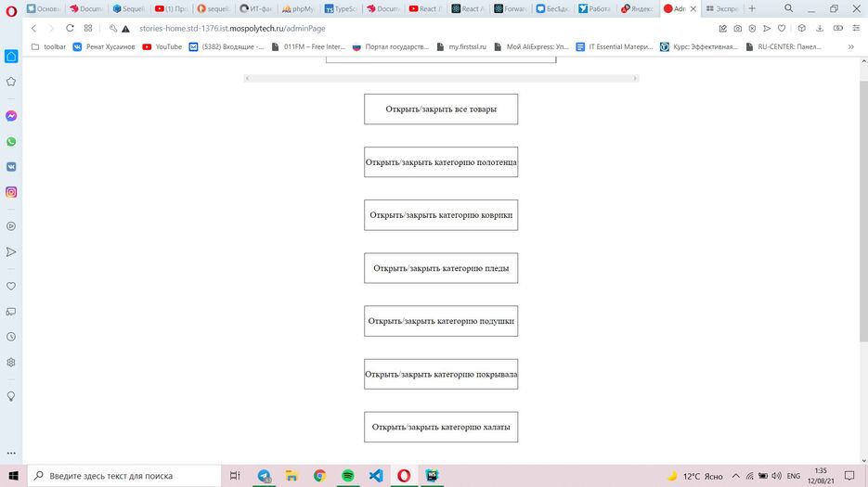Open bookmarks heart icon in sidebar
868x487 pixels.
(x=11, y=286)
